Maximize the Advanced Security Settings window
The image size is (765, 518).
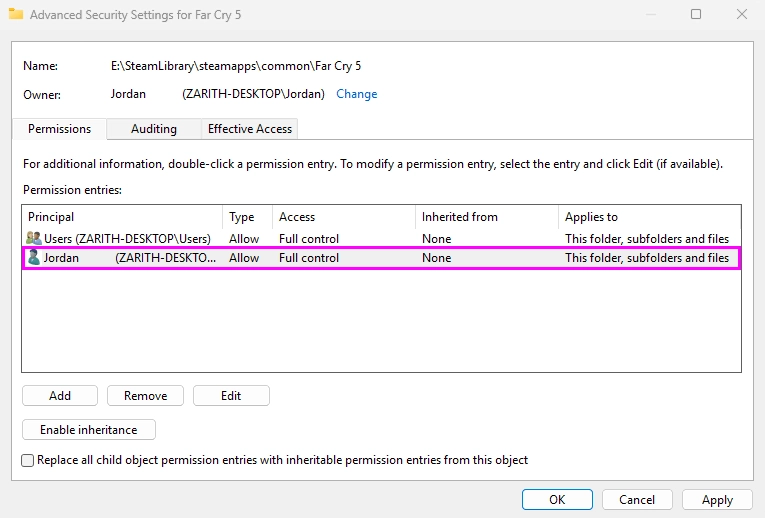tap(696, 14)
